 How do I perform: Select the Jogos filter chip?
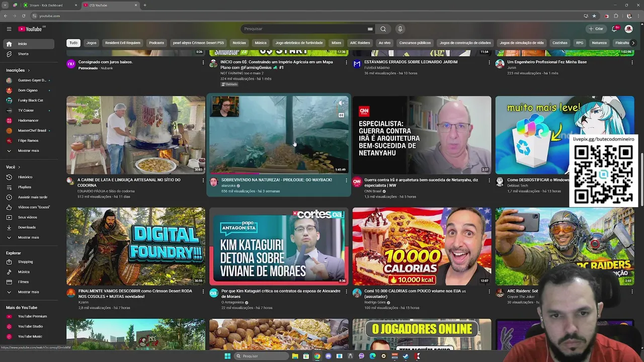(x=91, y=43)
